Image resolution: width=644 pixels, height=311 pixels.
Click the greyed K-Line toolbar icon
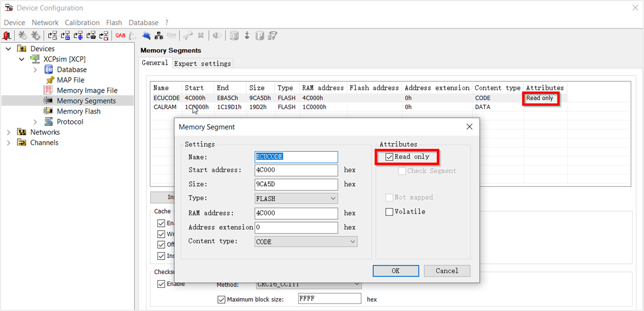click(x=171, y=36)
